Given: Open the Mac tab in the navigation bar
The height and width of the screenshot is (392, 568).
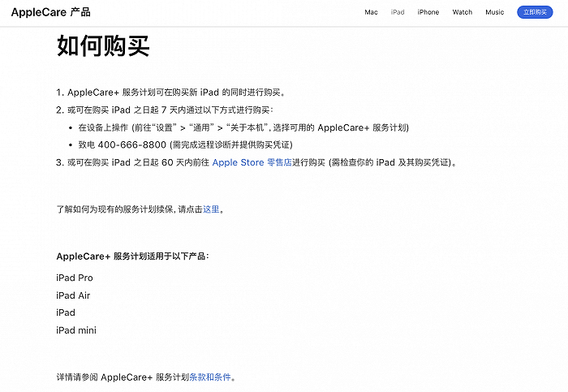Looking at the screenshot, I should coord(371,12).
